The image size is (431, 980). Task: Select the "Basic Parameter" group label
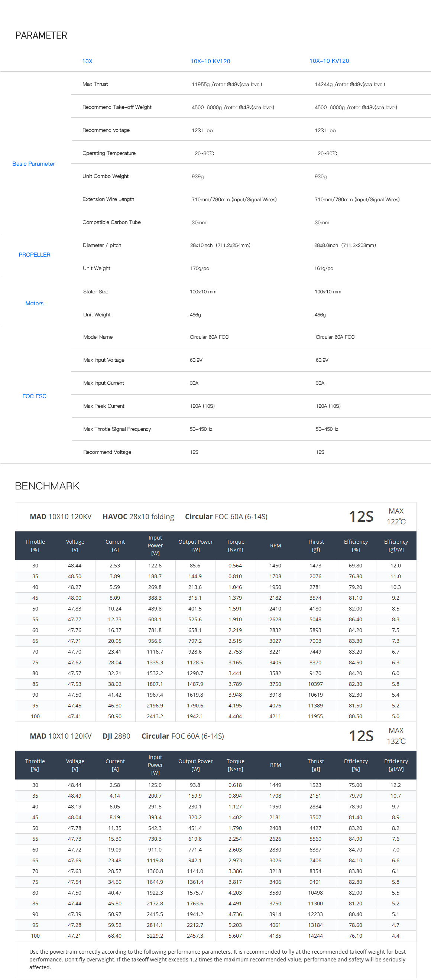point(33,164)
